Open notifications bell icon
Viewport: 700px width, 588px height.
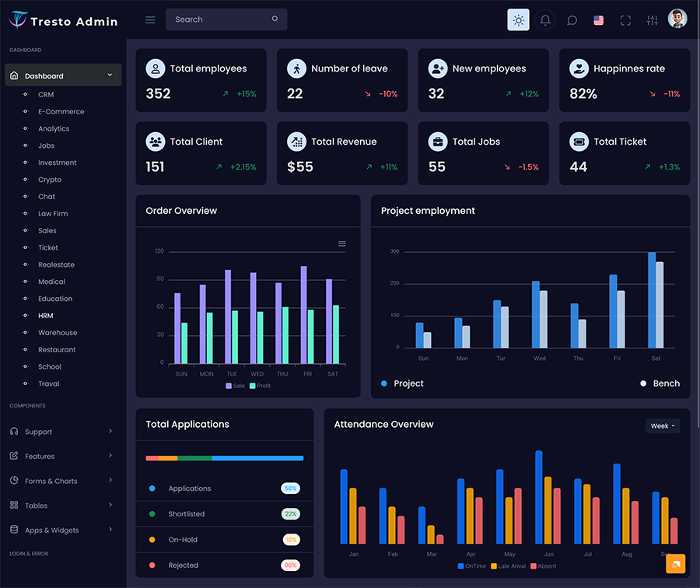pos(545,20)
